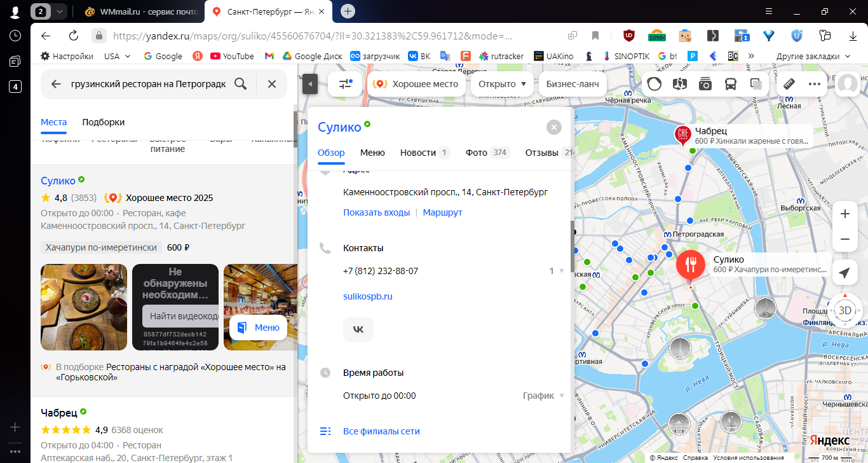
Task: Click the Меню button on photo strip
Action: 259,328
